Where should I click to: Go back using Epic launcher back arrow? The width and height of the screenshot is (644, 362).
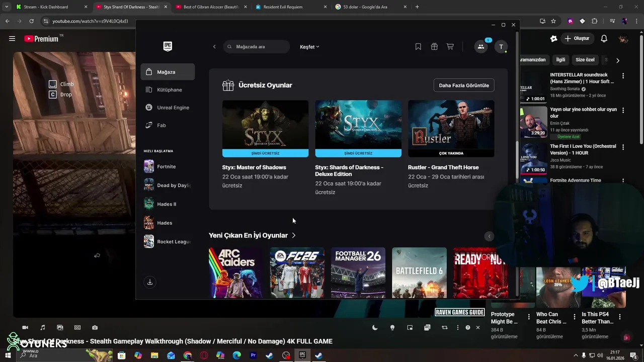pos(214,47)
